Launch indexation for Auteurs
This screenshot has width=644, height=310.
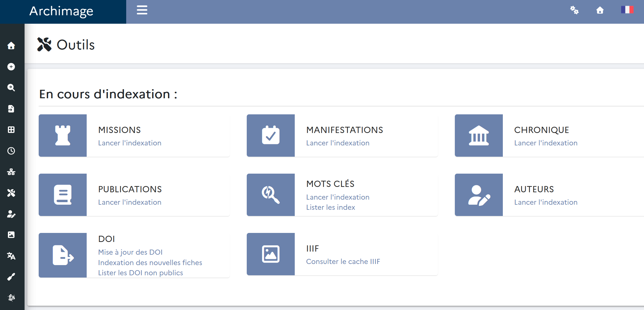[x=546, y=202]
